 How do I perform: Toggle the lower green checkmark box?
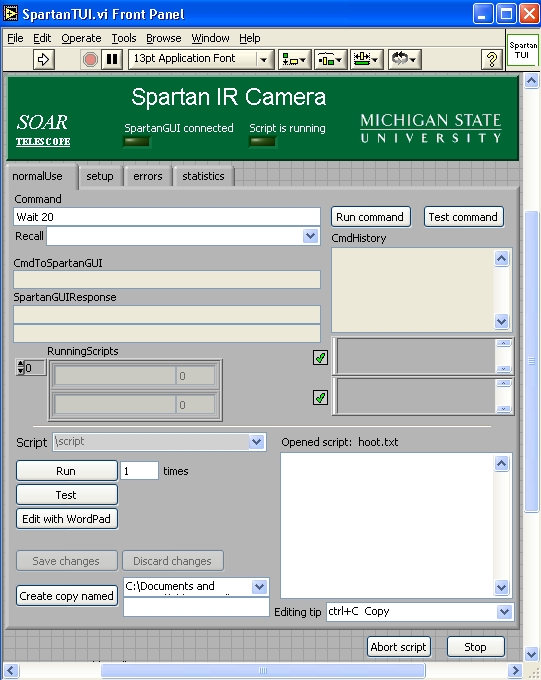coord(320,398)
